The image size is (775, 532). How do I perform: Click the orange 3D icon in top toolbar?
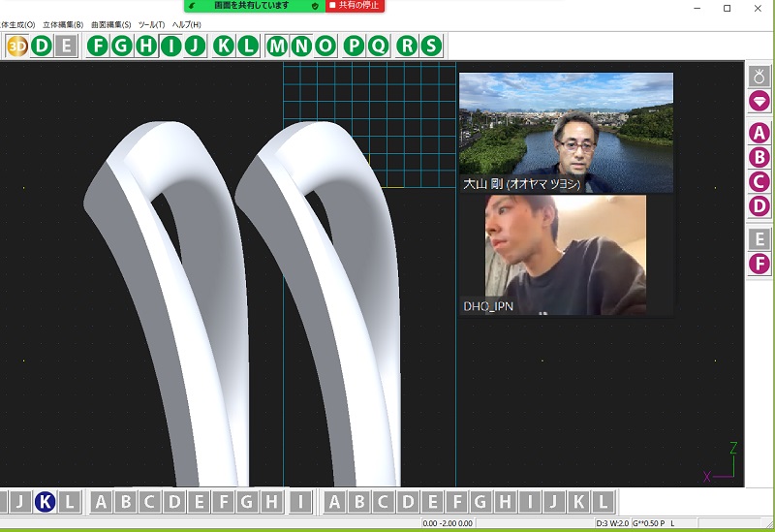[x=16, y=46]
